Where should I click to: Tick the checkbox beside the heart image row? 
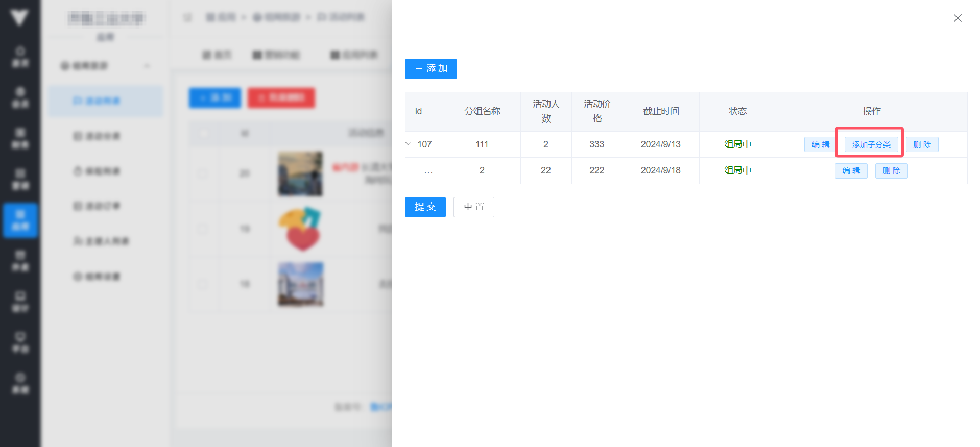coord(203,229)
